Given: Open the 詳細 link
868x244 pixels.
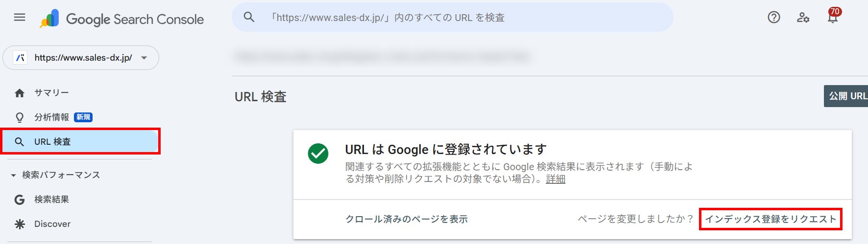Looking at the screenshot, I should click(x=555, y=179).
